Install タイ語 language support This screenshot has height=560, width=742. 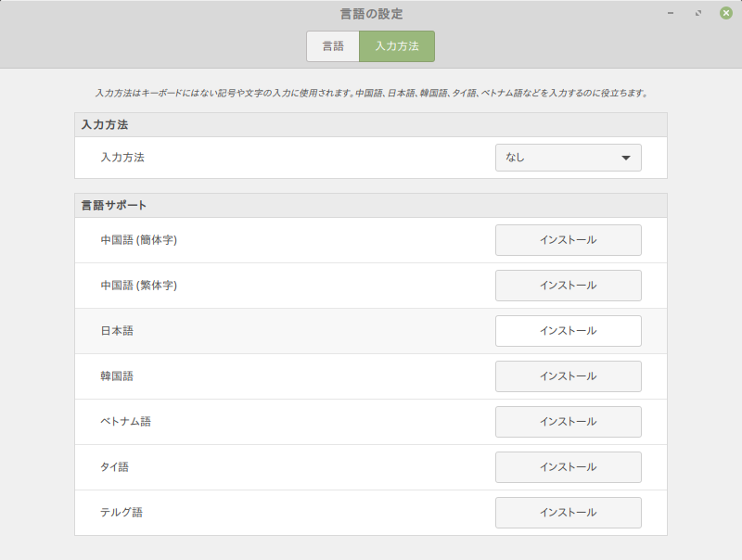point(568,467)
